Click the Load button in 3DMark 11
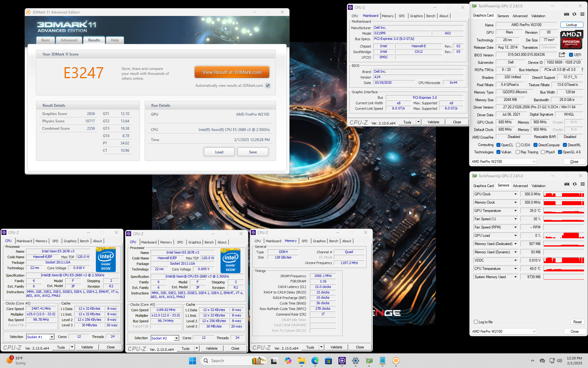 (219, 152)
